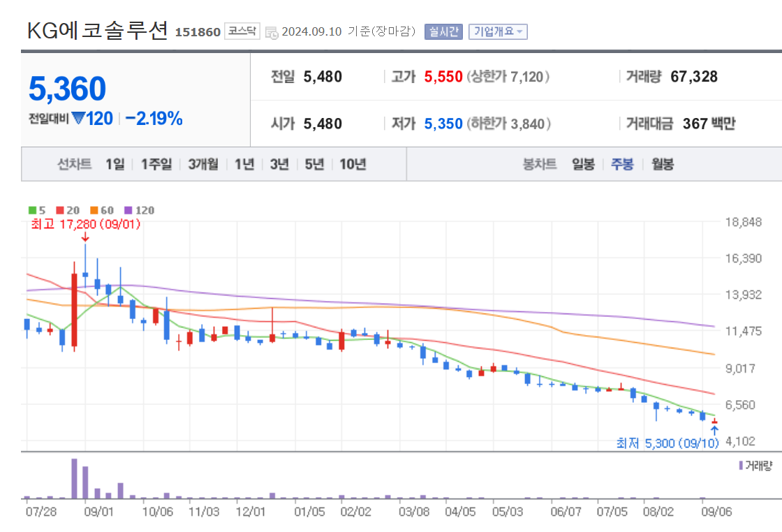Select the 3개월 line chart period
The image size is (782, 532).
pos(203,164)
